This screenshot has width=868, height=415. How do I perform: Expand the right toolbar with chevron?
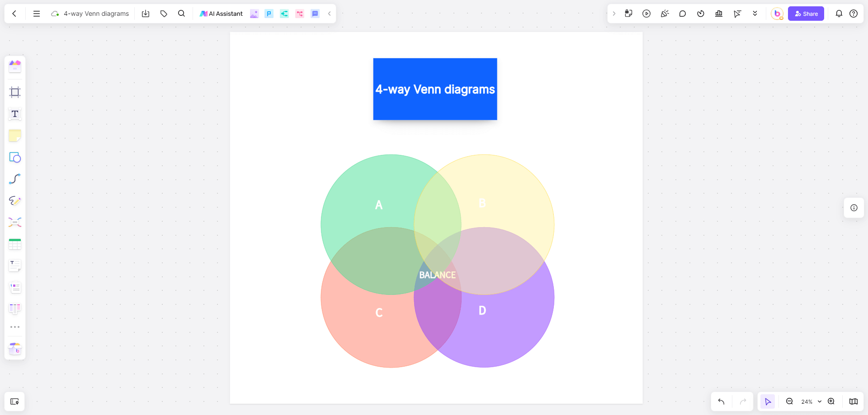[614, 14]
